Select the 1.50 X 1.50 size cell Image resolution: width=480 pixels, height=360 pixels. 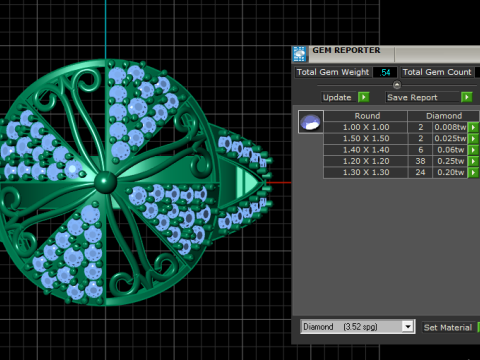pos(366,139)
